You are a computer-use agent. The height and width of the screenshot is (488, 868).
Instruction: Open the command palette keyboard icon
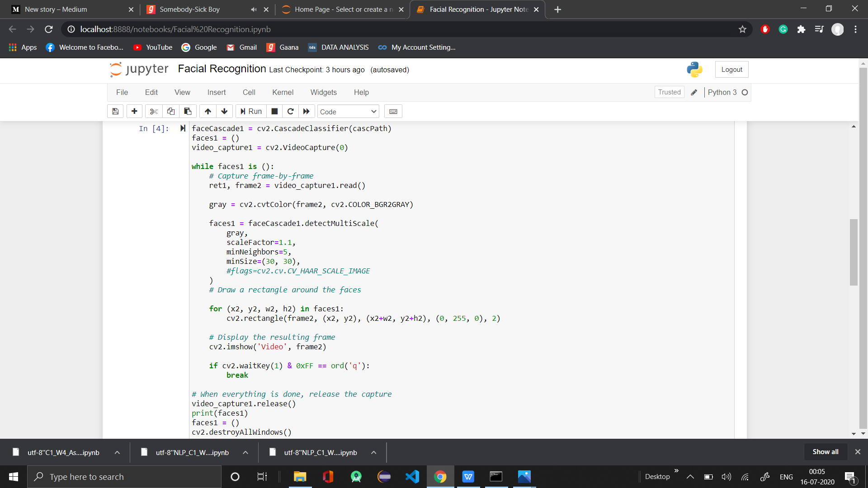tap(393, 112)
